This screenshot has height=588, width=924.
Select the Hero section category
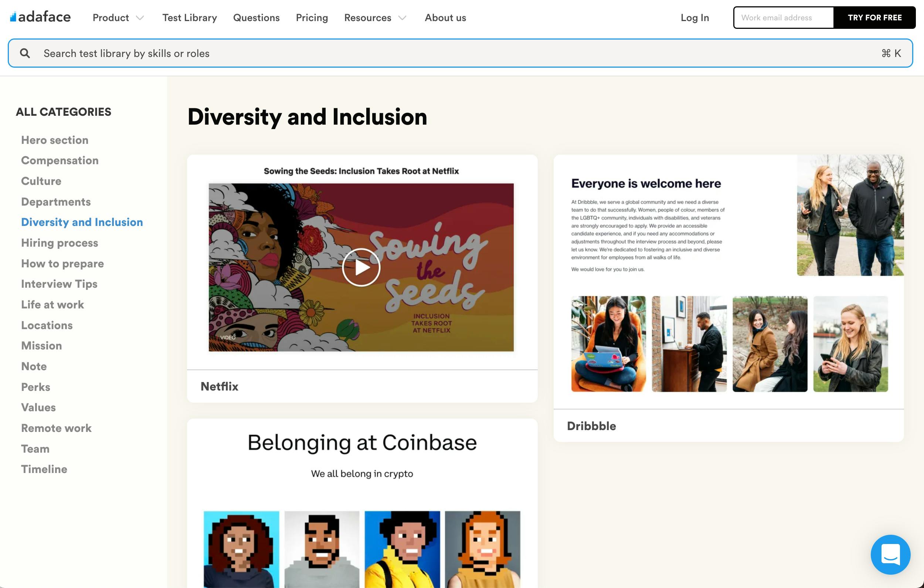coord(55,140)
